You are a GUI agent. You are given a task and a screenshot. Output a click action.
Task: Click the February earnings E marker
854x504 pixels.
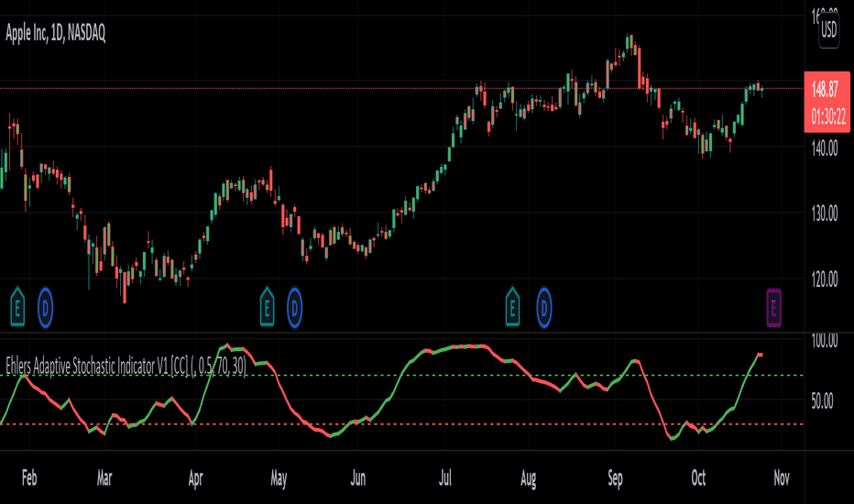(17, 308)
